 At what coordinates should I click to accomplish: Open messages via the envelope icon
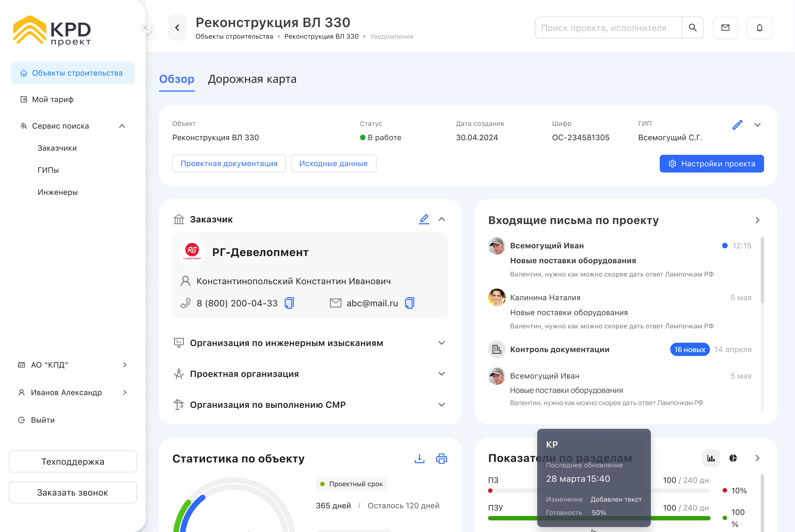click(725, 28)
